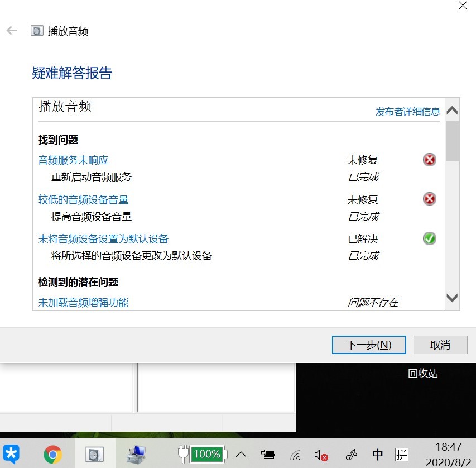The width and height of the screenshot is (476, 468).
Task: Click the report scrollbar thumb
Action: [453, 141]
